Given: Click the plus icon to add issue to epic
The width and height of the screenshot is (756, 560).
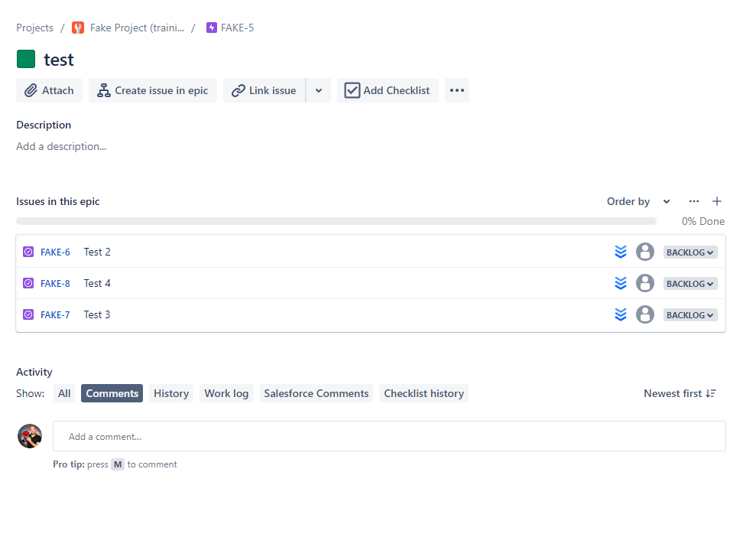Looking at the screenshot, I should (716, 201).
